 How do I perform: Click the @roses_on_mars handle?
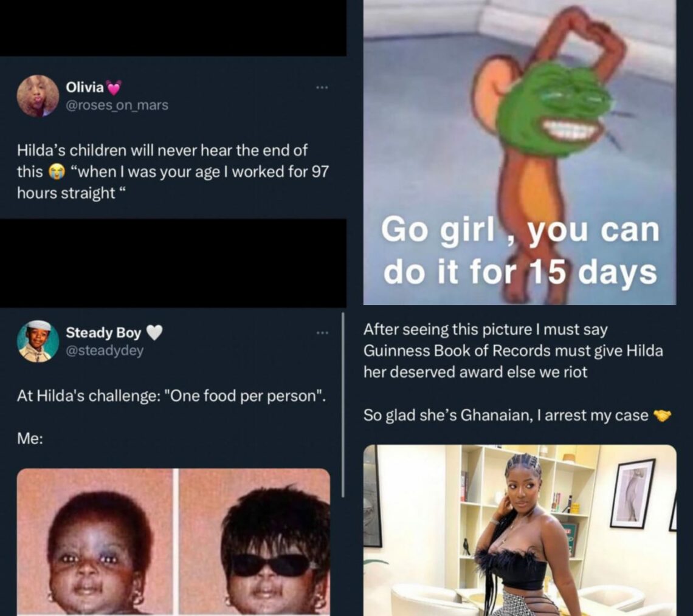click(x=117, y=105)
